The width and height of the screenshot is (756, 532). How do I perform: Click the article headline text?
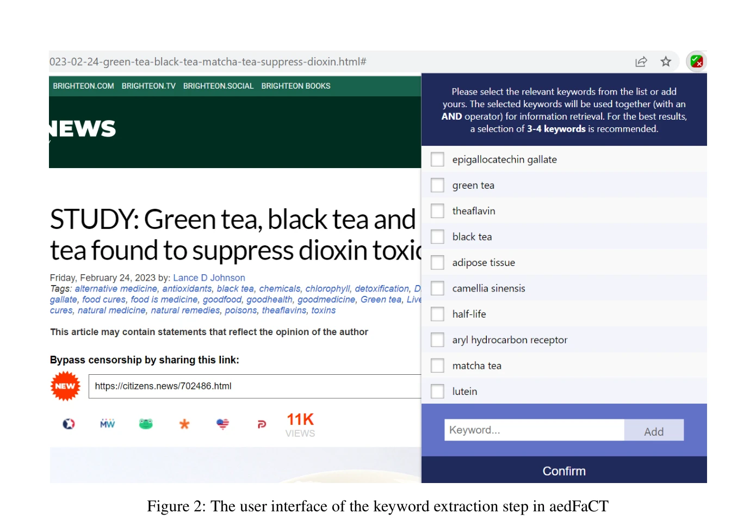[236, 234]
